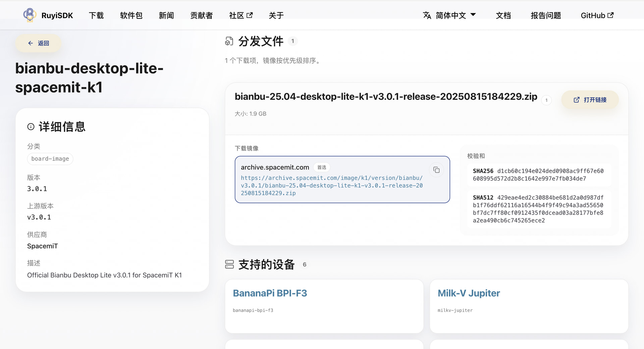
Task: Open the BananaPi BPI-F3 device card
Action: click(x=324, y=306)
